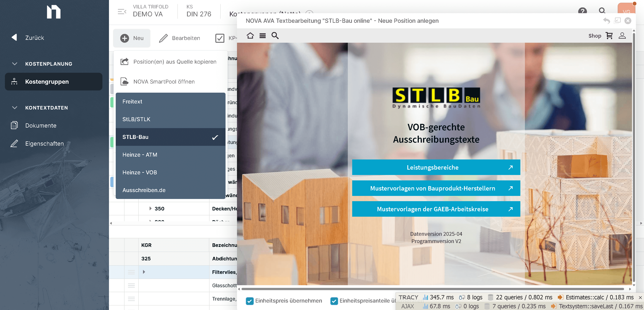Image resolution: width=644 pixels, height=310 pixels.
Task: Click the STLB search magnifier icon
Action: coord(275,36)
